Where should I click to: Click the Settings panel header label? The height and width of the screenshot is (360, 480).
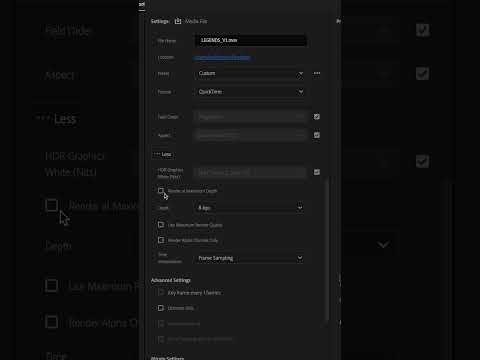[160, 21]
